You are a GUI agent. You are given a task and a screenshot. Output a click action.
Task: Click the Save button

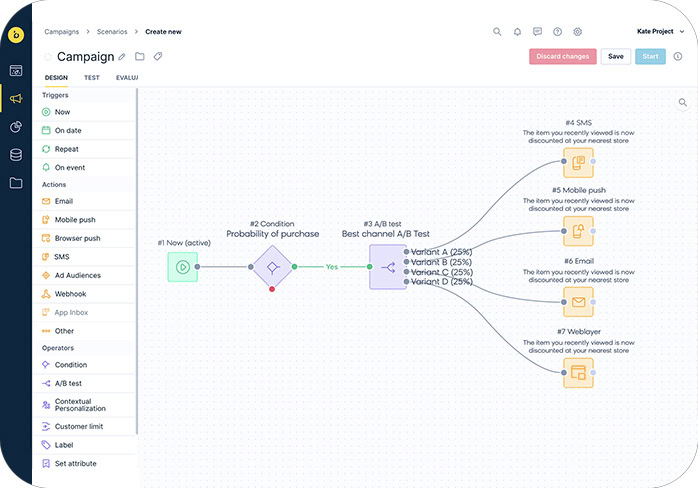[616, 57]
